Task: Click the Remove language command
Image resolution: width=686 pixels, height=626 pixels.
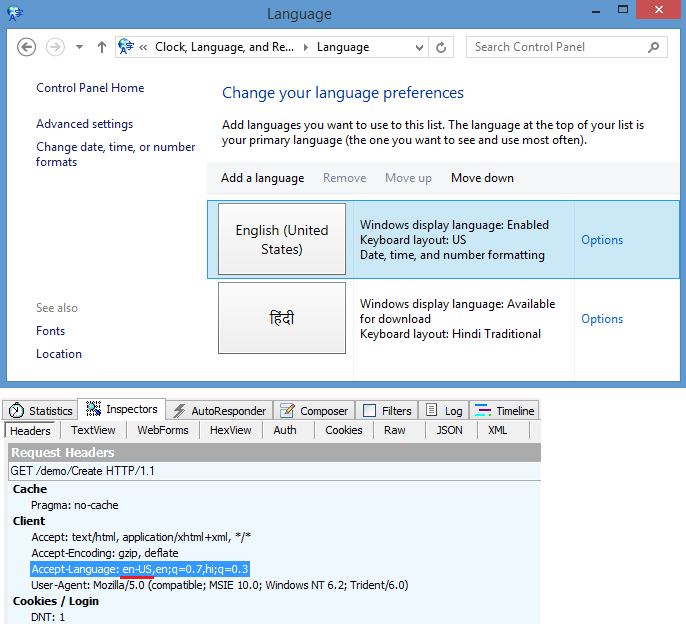Action: [345, 178]
